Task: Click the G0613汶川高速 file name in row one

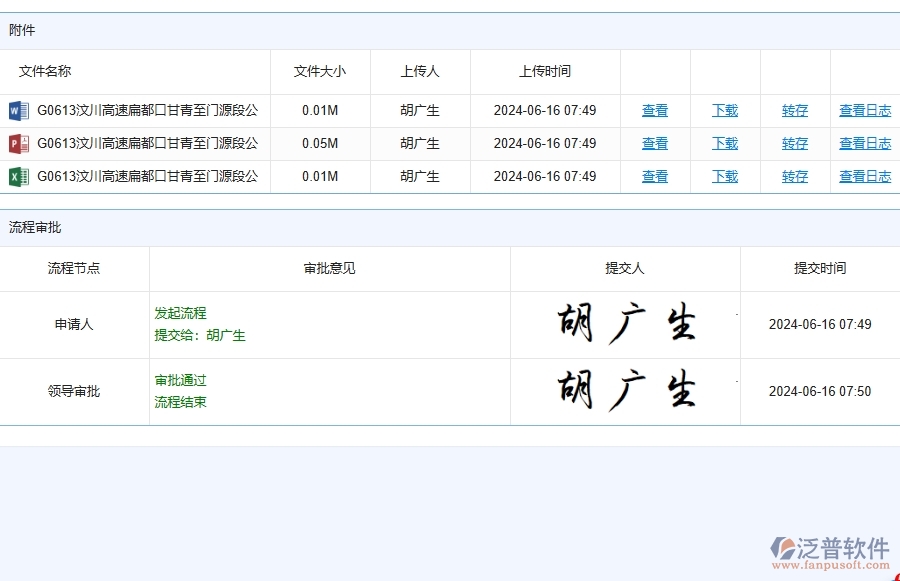Action: 148,110
